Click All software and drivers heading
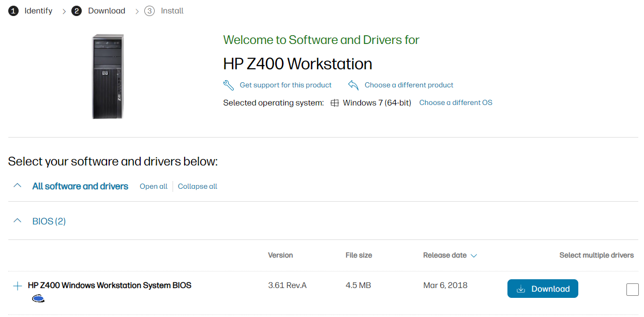644x317 pixels. point(80,186)
